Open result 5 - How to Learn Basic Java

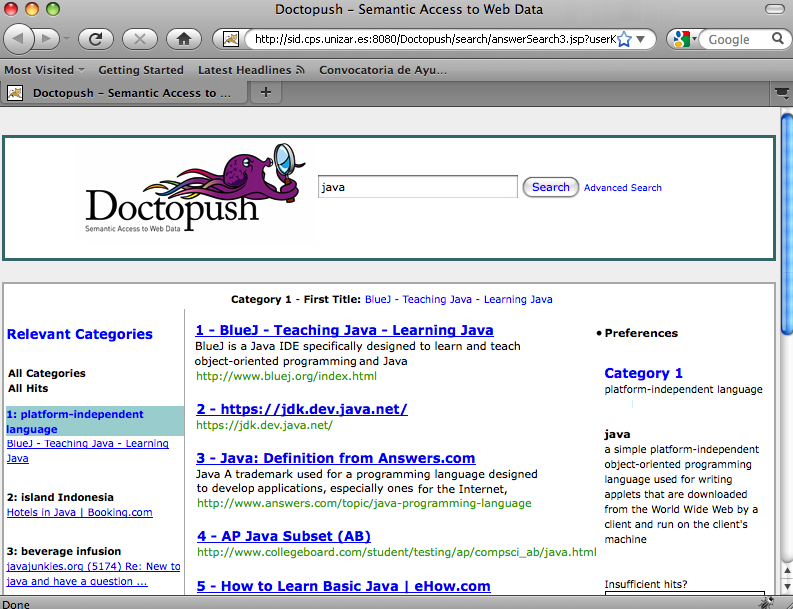pyautogui.click(x=343, y=586)
